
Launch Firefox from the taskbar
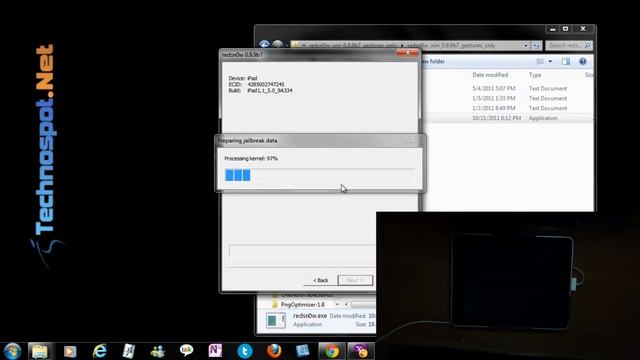pos(274,351)
